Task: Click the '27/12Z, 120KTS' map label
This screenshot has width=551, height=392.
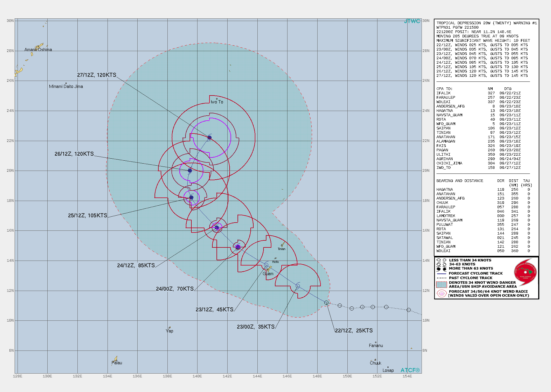Action: click(97, 75)
